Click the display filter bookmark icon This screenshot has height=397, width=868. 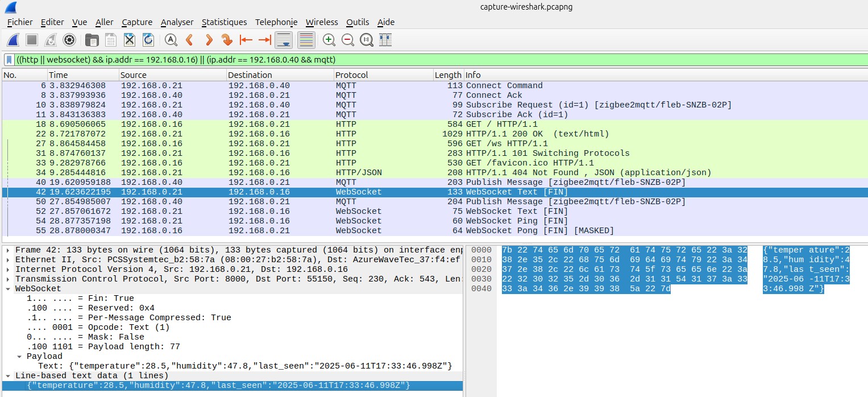point(9,60)
